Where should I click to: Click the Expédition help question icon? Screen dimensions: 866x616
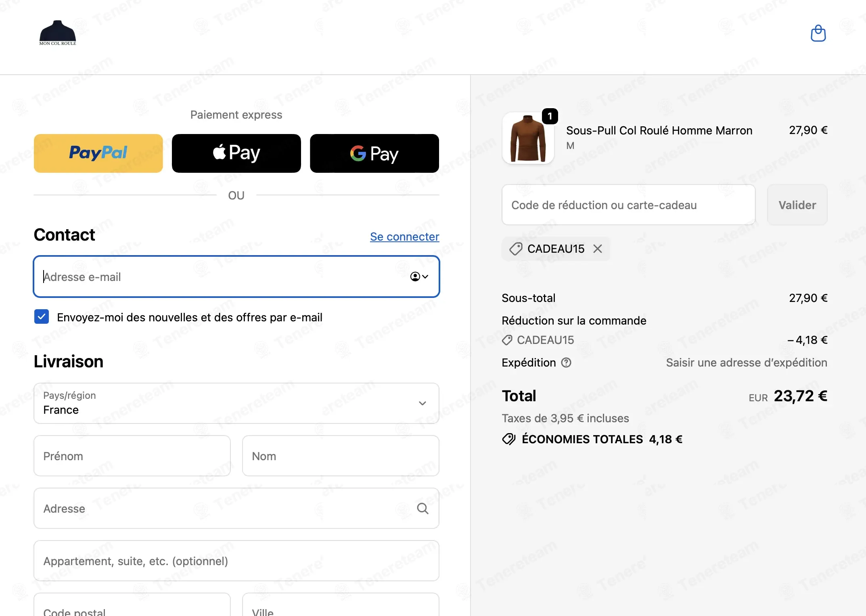point(566,362)
